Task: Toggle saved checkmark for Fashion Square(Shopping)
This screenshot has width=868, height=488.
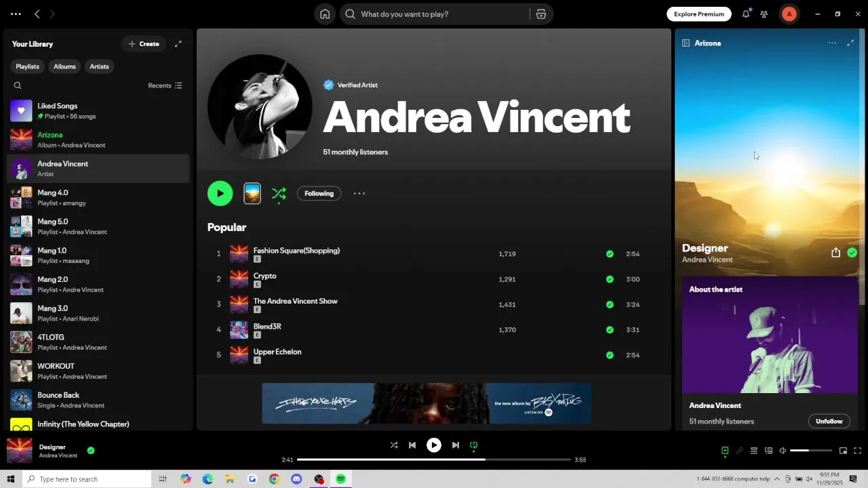Action: pyautogui.click(x=610, y=254)
